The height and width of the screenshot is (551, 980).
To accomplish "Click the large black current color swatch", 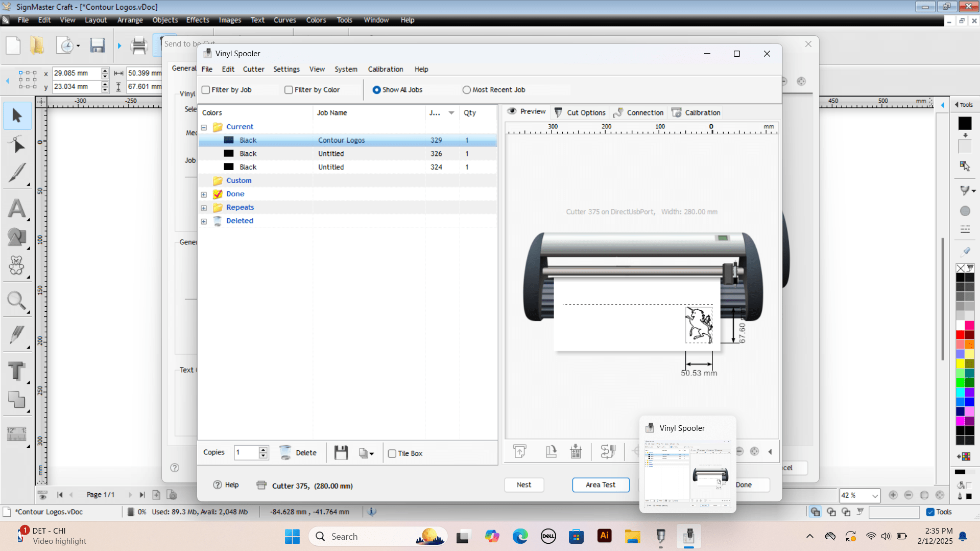I will click(x=965, y=123).
